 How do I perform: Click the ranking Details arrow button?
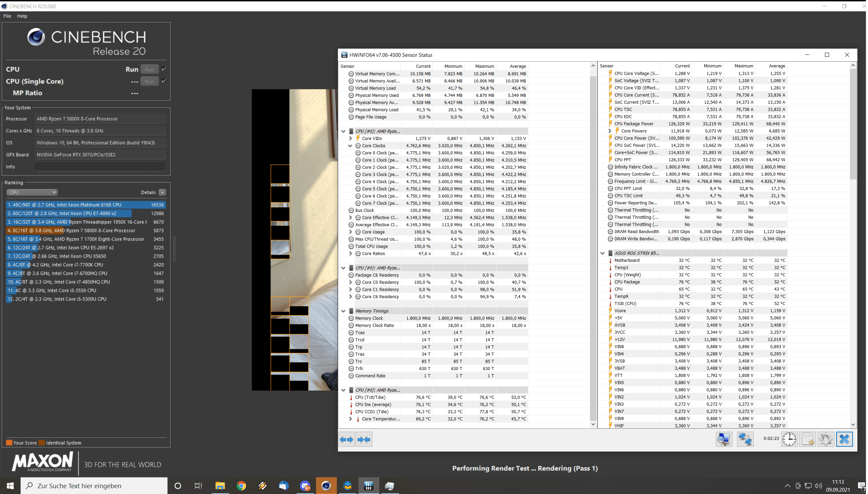coord(162,192)
